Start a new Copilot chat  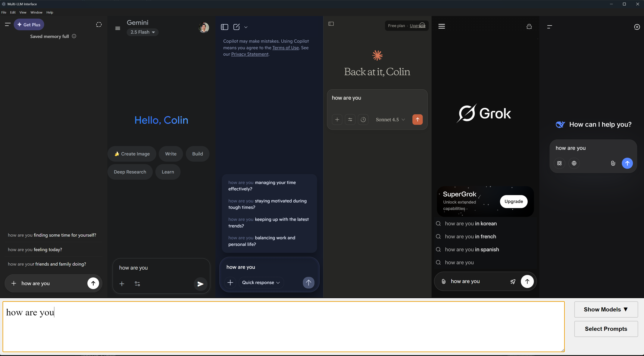pyautogui.click(x=236, y=27)
